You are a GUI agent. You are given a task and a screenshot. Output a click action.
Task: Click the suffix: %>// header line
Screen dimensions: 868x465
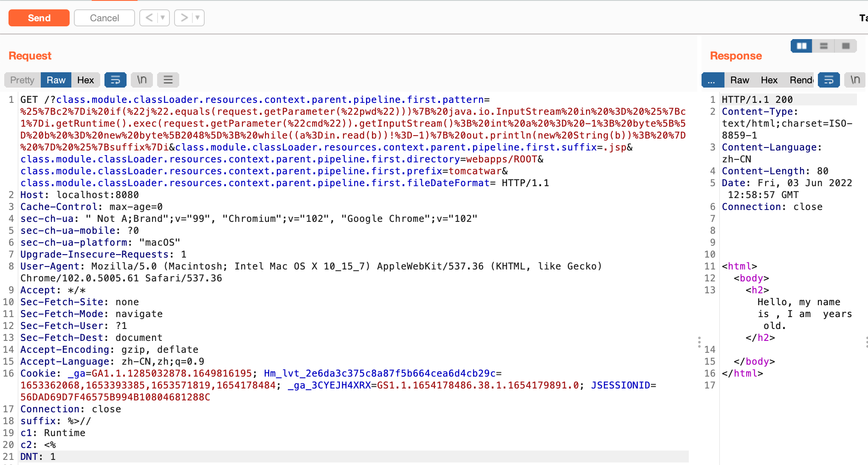[56, 421]
